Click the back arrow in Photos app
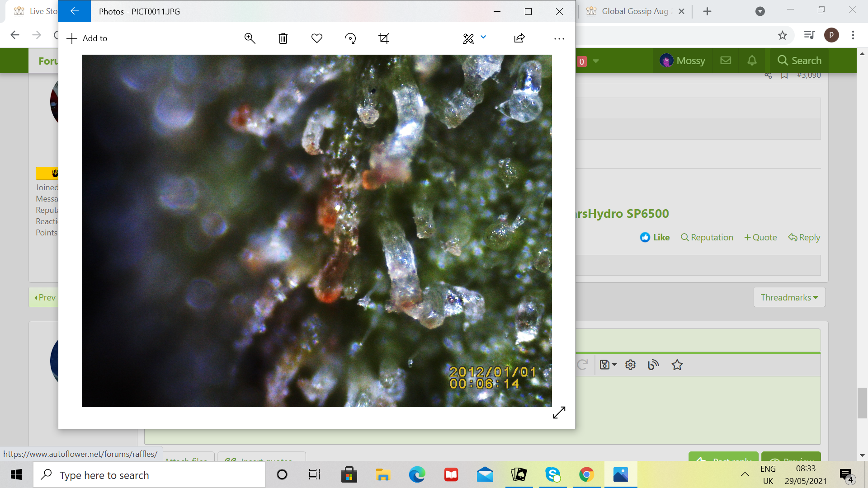Screen dimensions: 868x488 (x=75, y=11)
